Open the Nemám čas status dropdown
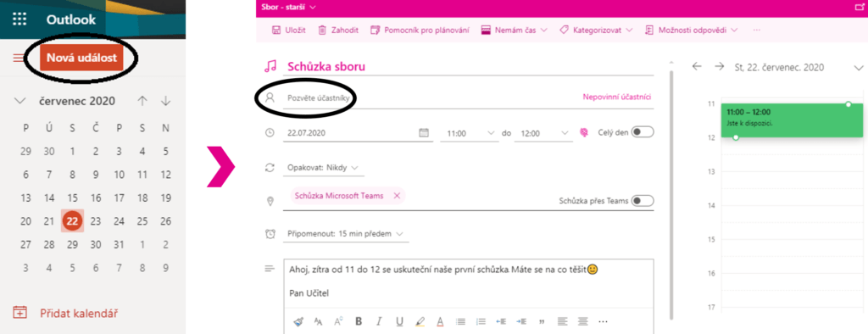This screenshot has width=868, height=334. pos(514,30)
